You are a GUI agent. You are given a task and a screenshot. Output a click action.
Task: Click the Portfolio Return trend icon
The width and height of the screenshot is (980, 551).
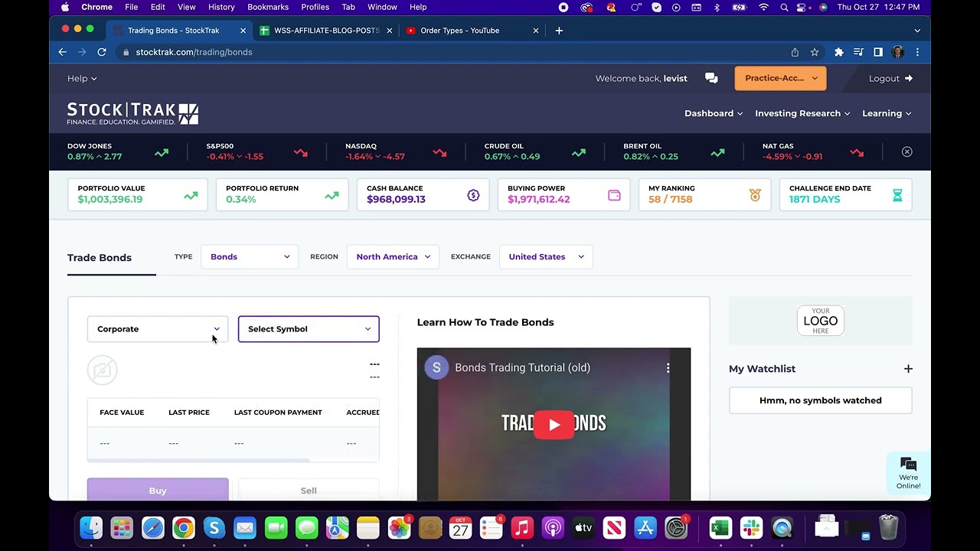point(332,196)
